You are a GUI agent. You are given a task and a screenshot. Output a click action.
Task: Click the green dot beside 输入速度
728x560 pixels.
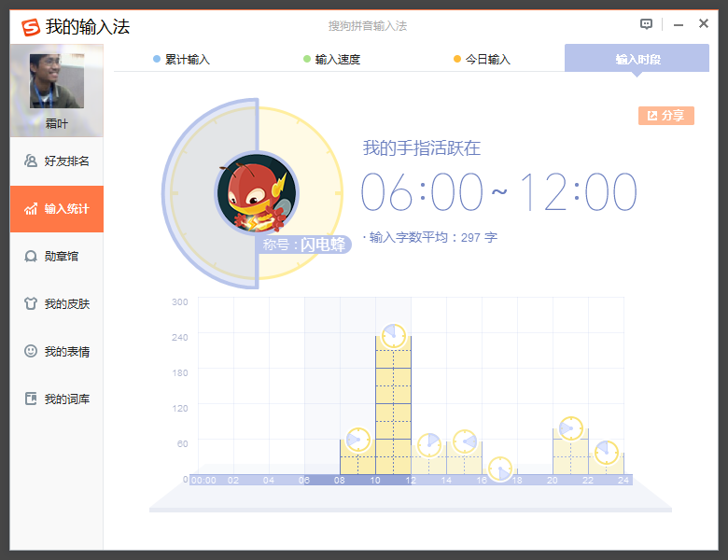pos(307,59)
